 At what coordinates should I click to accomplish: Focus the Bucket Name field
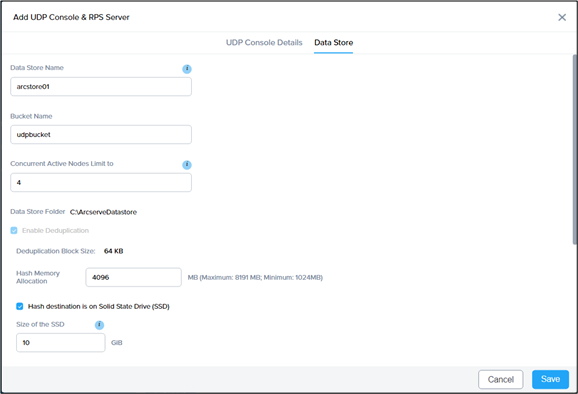(101, 135)
